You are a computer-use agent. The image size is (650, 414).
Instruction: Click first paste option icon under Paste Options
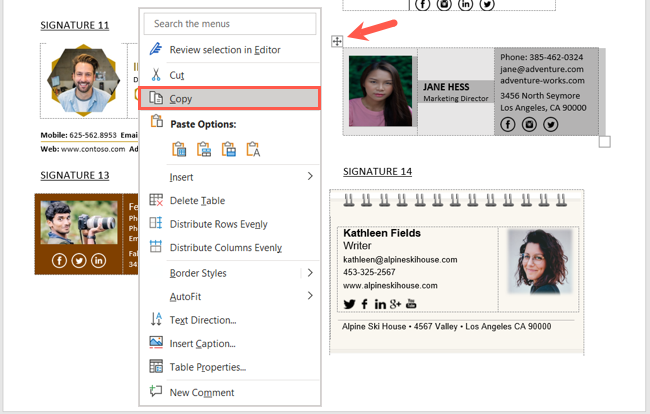coord(179,149)
